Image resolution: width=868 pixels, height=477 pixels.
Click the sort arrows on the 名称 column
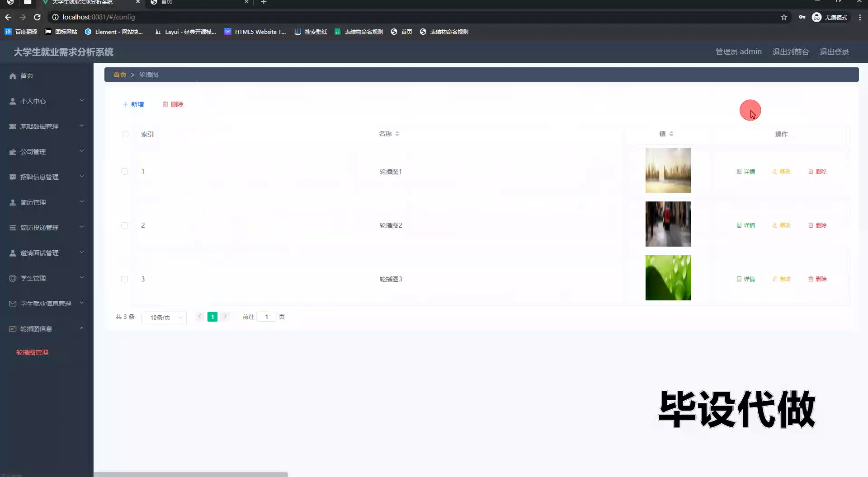pyautogui.click(x=397, y=134)
